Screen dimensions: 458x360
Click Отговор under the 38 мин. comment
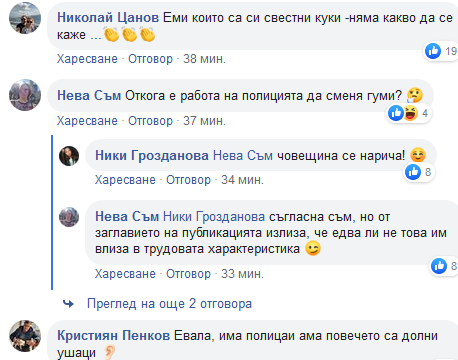tap(150, 59)
